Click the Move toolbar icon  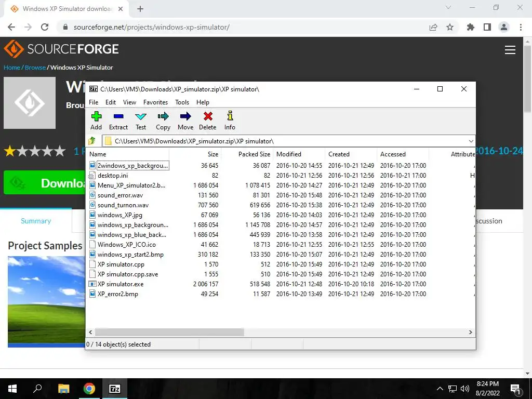coord(185,116)
